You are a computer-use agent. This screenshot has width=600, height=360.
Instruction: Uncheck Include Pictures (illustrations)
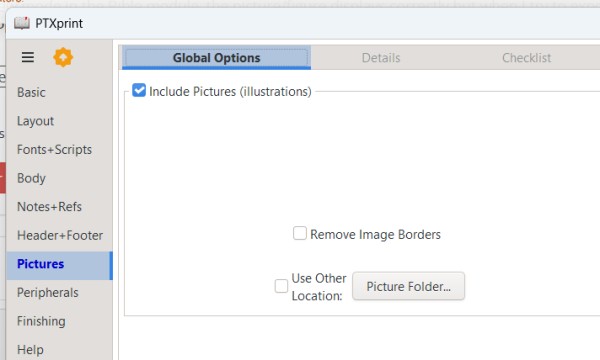[x=139, y=91]
